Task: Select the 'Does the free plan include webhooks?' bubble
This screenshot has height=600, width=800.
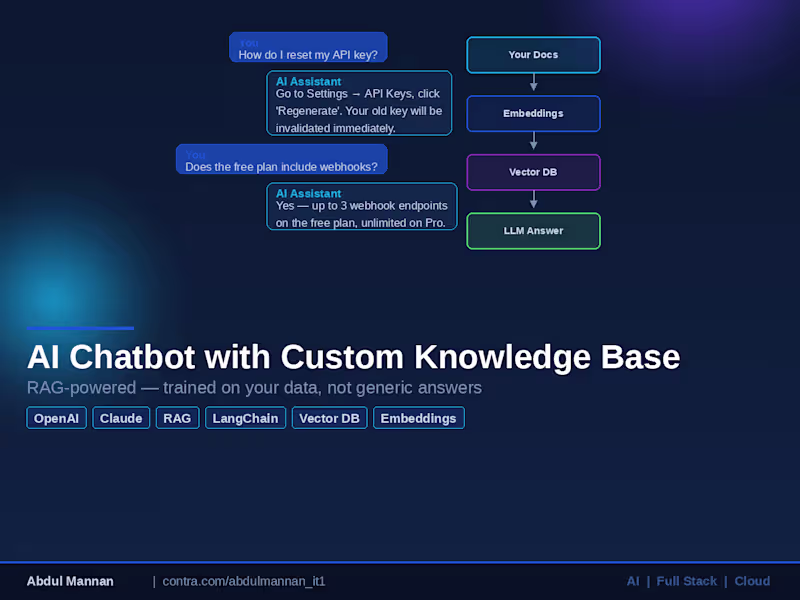Action: [282, 159]
